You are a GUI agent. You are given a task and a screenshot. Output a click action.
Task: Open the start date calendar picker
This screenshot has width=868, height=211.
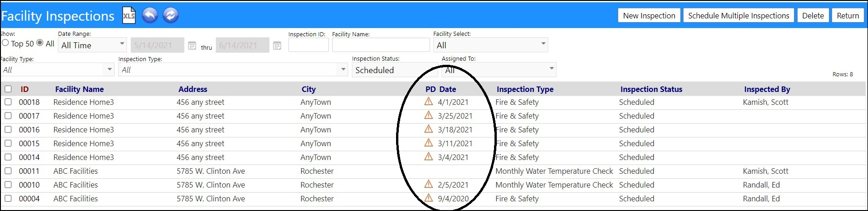pos(192,46)
